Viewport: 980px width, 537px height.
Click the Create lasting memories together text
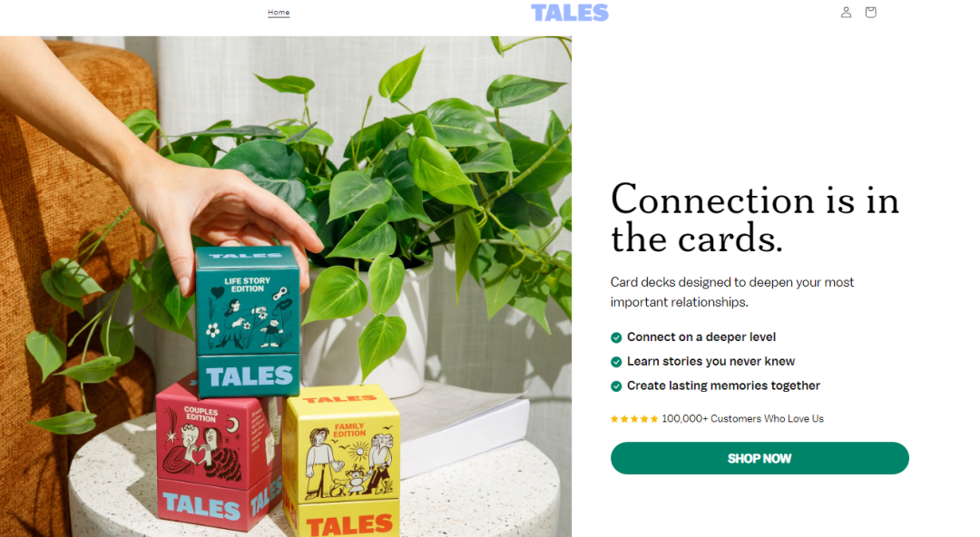(x=723, y=386)
